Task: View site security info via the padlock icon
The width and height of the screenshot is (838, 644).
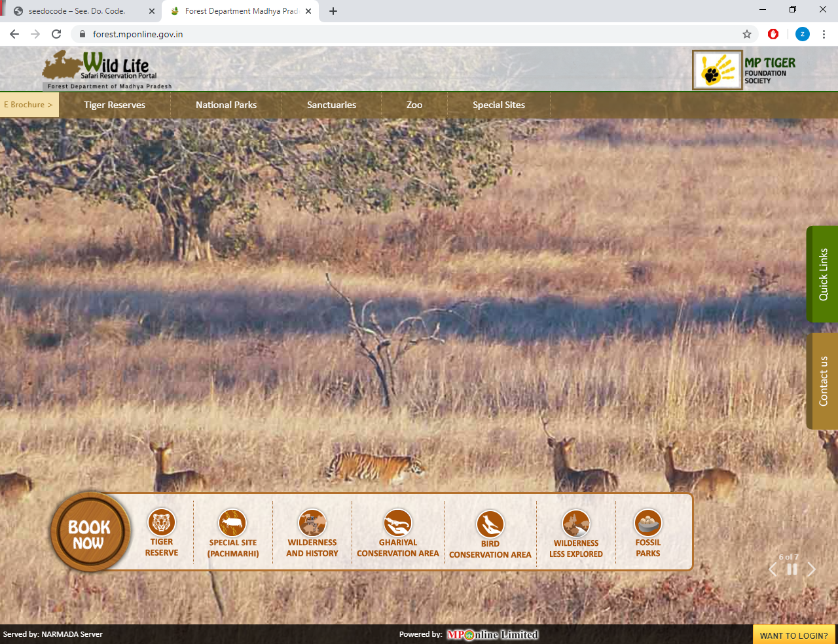Action: [x=82, y=34]
